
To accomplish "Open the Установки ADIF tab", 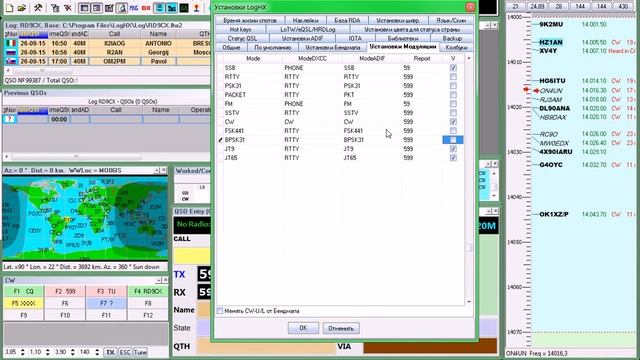I will pyautogui.click(x=302, y=38).
